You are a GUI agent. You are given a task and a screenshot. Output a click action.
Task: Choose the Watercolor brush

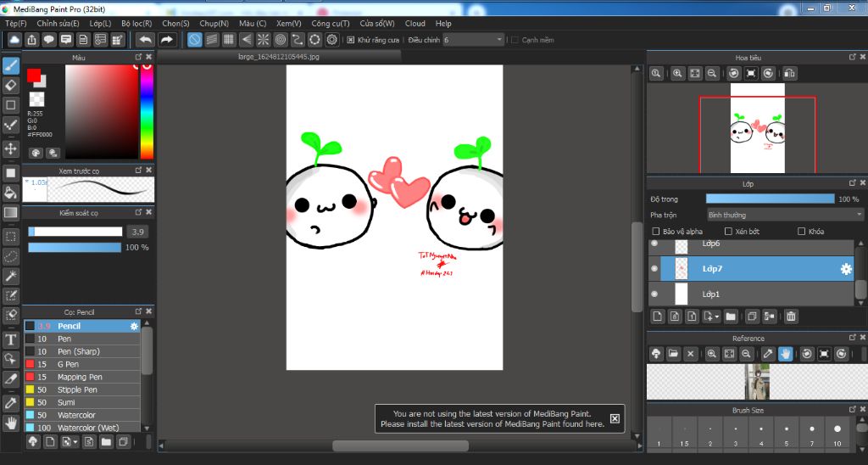coord(82,415)
